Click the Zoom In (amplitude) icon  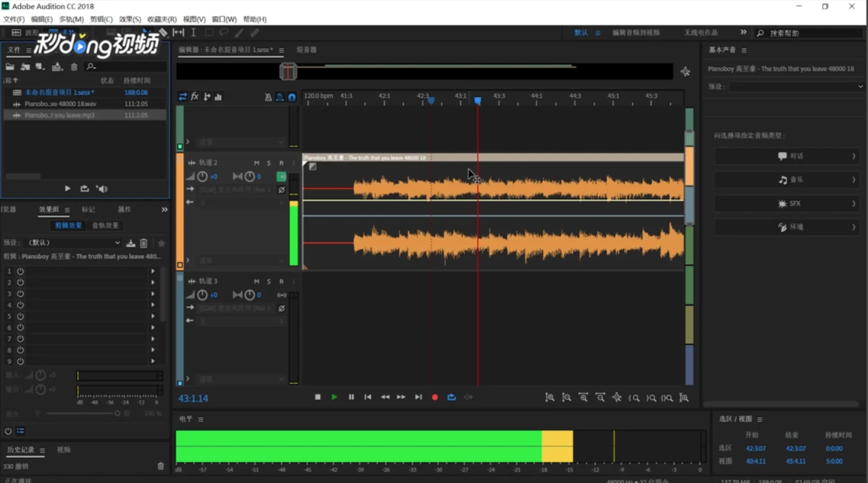click(x=550, y=398)
